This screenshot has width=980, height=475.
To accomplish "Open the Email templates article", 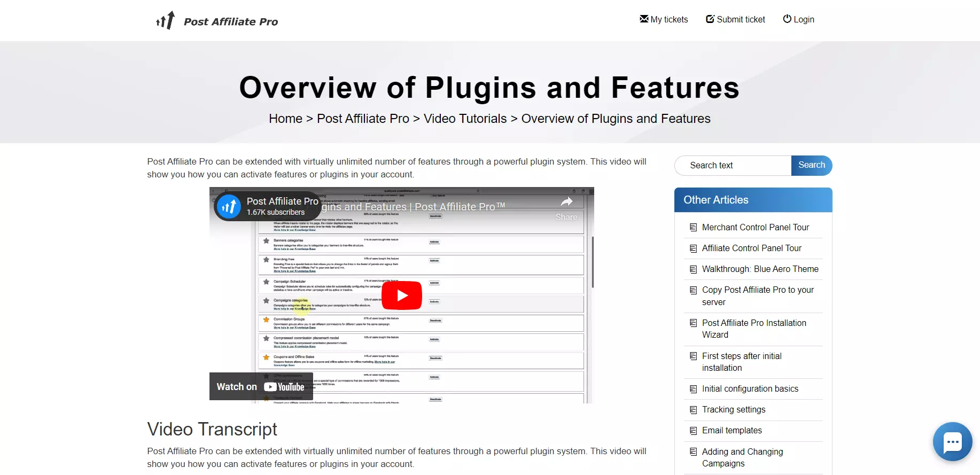I will [732, 430].
